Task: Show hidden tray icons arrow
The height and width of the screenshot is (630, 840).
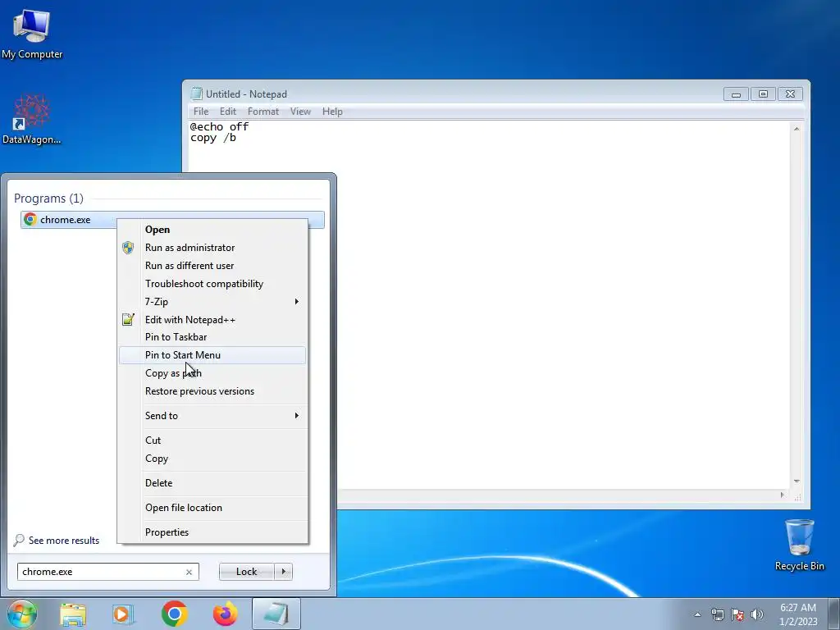Action: [x=697, y=614]
